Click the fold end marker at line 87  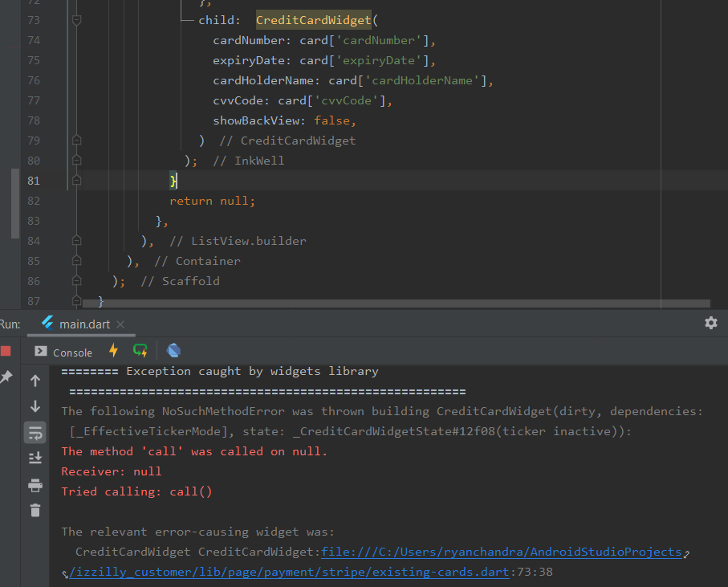pos(76,300)
